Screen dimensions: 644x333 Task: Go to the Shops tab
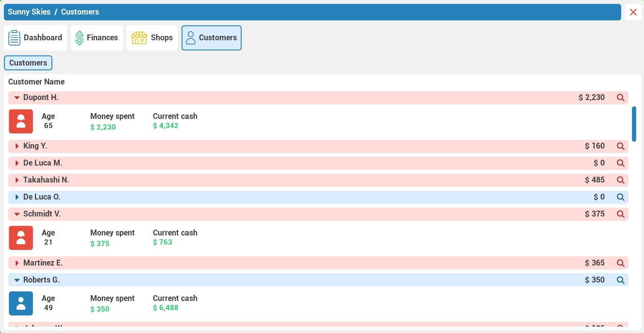[152, 38]
